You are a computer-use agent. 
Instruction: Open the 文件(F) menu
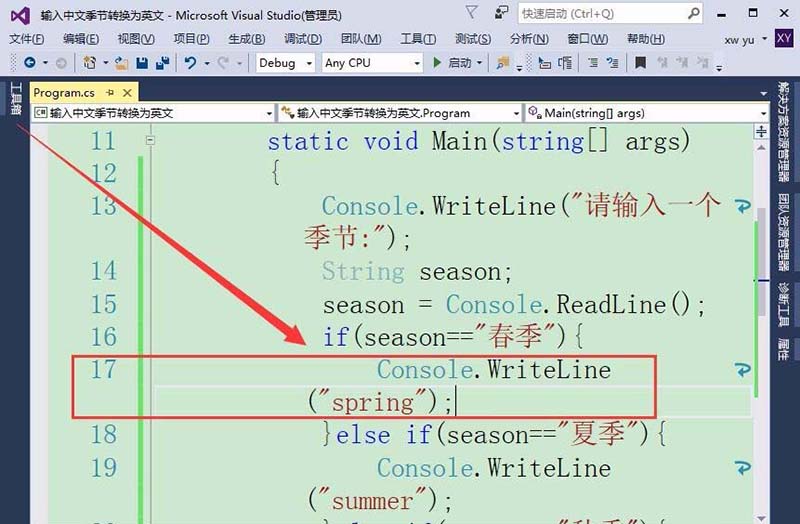click(x=27, y=39)
